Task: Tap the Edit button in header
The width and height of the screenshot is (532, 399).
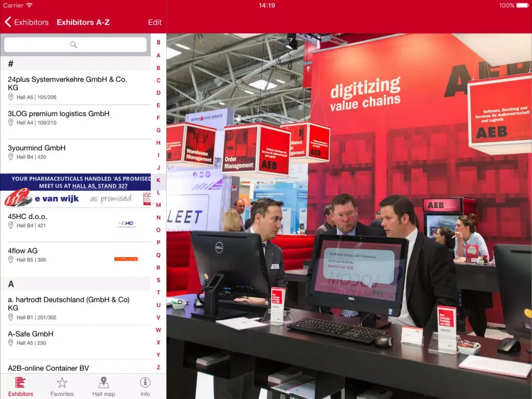Action: [155, 22]
